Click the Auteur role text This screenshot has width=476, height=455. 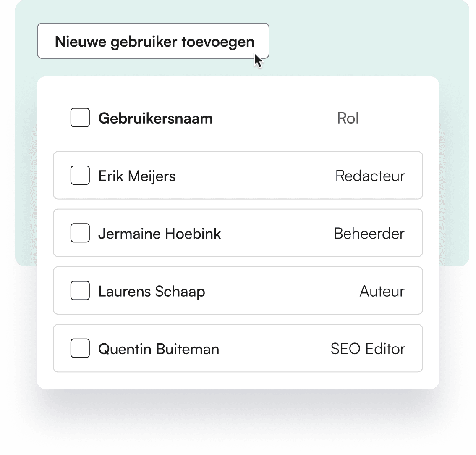(382, 291)
